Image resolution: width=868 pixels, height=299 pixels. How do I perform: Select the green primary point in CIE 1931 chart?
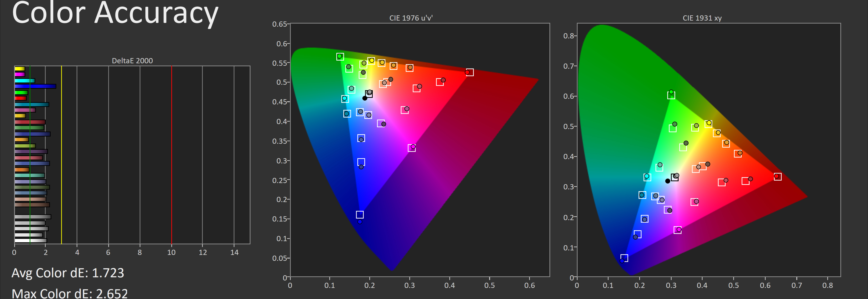[671, 92]
